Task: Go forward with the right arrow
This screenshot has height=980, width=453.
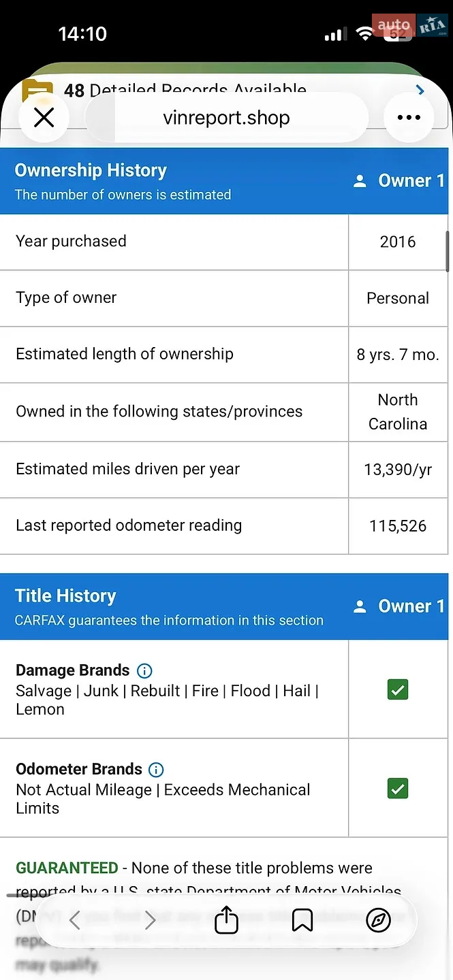Action: pos(151,921)
